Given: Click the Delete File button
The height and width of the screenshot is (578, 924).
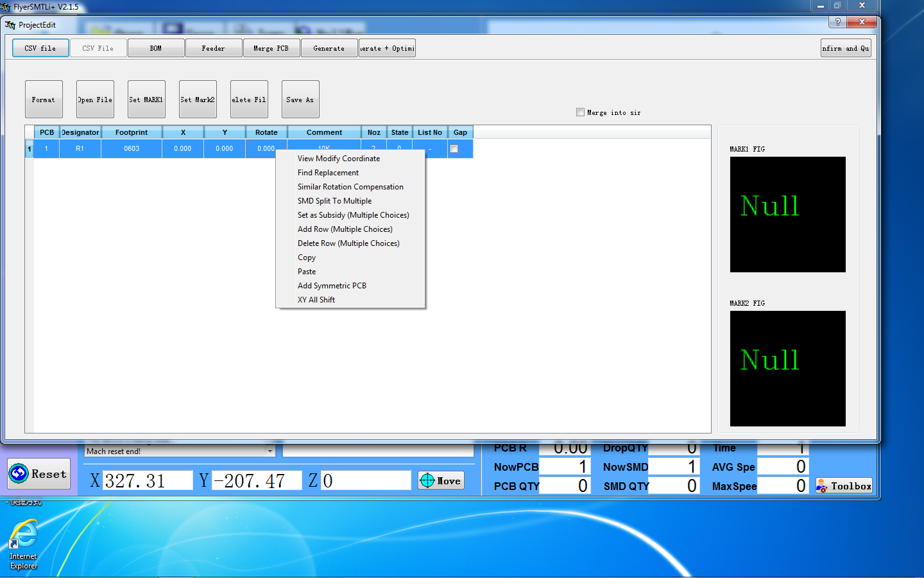Looking at the screenshot, I should (249, 100).
